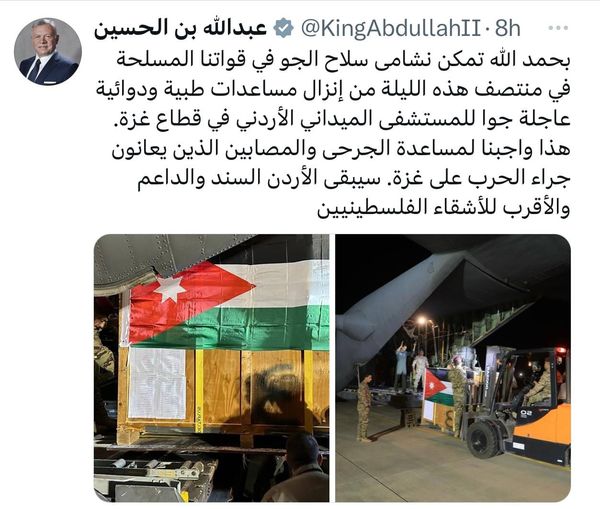Open the right photo of aircraft loading
Image resolution: width=600 pixels, height=509 pixels.
point(453,368)
